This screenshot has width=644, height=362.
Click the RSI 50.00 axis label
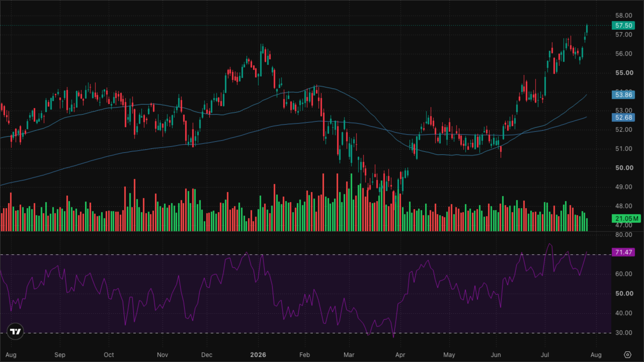[x=624, y=293]
